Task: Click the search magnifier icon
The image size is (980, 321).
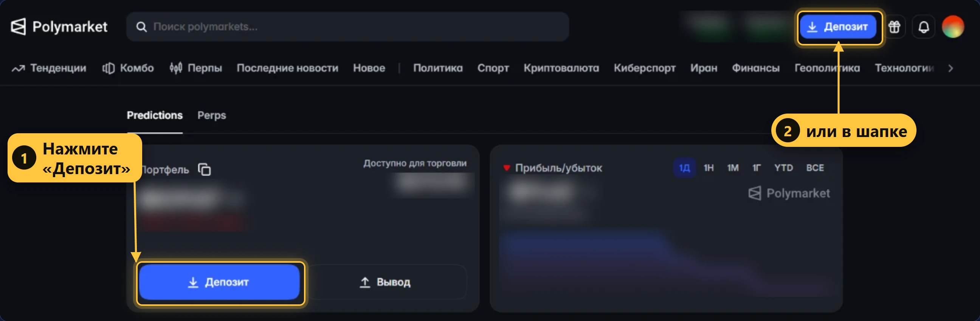Action: coord(141,26)
